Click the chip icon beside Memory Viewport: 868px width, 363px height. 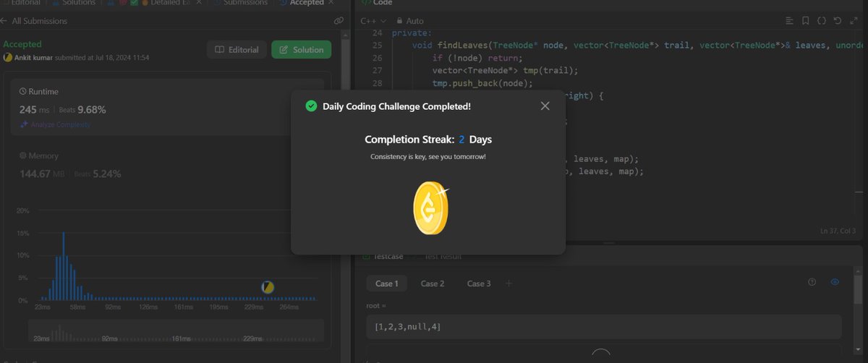22,155
